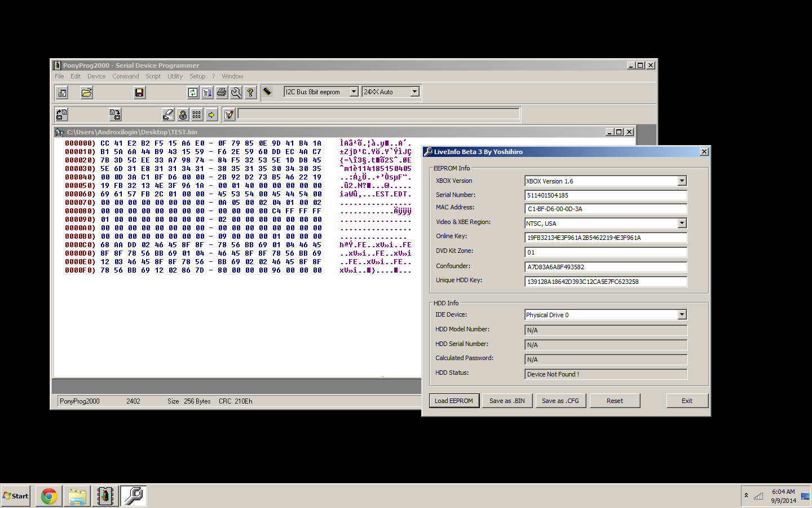Click hex row address 0000F0)
The height and width of the screenshot is (508, 812).
pos(80,270)
